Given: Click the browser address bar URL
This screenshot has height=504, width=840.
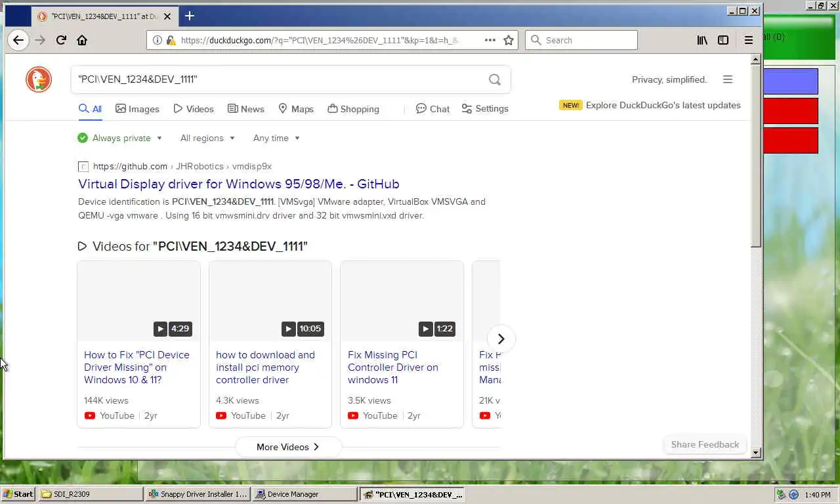Looking at the screenshot, I should click(320, 40).
